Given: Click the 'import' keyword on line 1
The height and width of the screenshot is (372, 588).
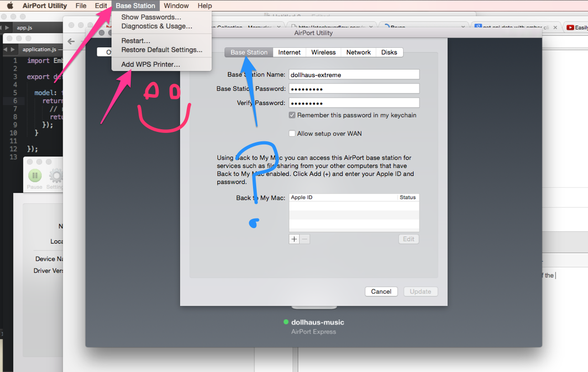Looking at the screenshot, I should tap(38, 61).
